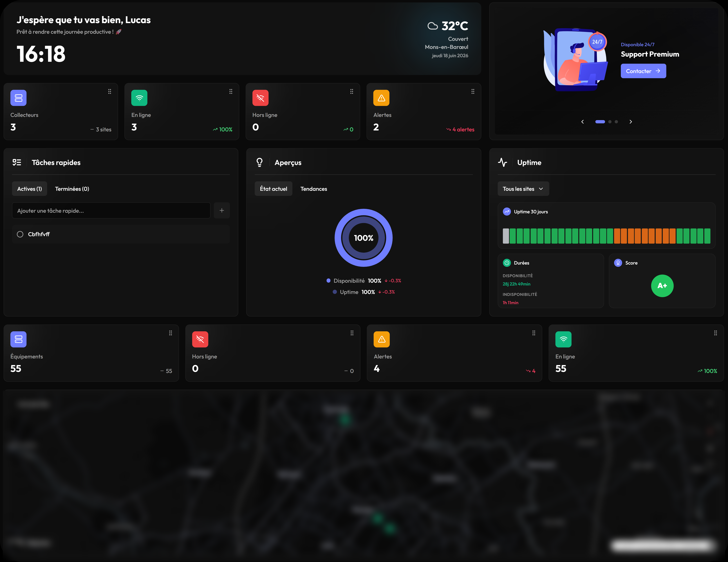
Task: Click the warning icon on the Alertes card showing 4
Action: 382,339
